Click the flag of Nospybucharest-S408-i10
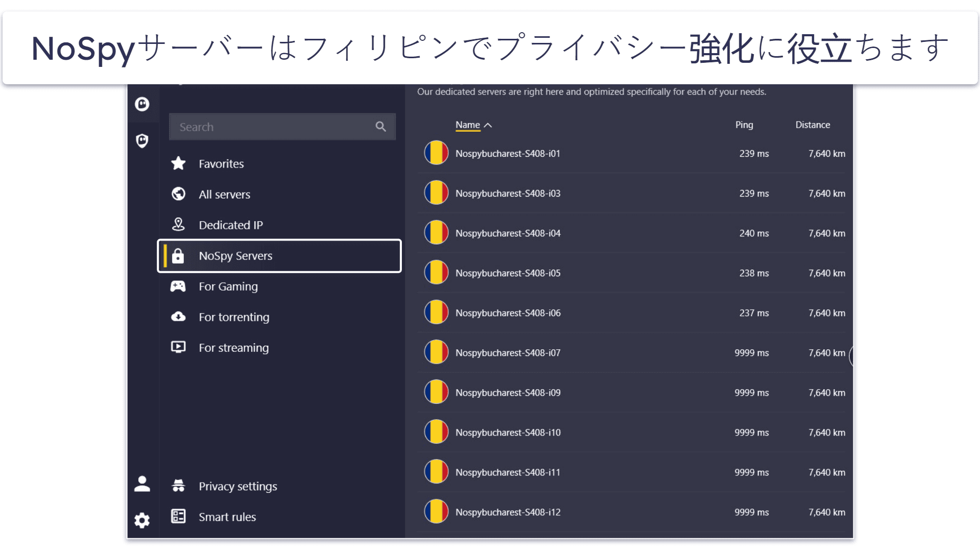Screen dimensions: 980x551 [x=436, y=432]
